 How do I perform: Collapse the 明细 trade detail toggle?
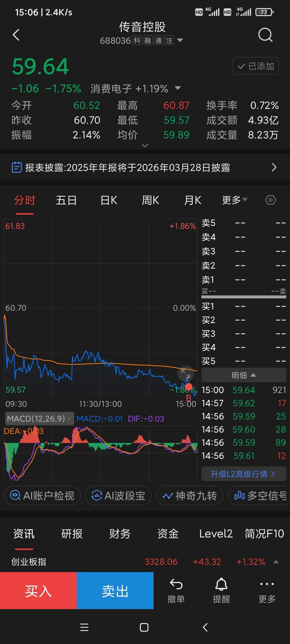pos(244,375)
